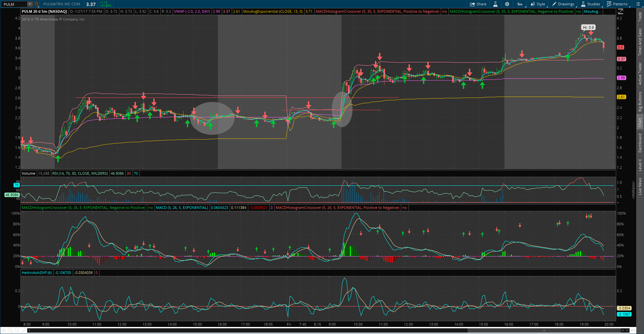Click the -0.0304 HeikinAshiDiff axis tag
The height and width of the screenshot is (334, 644).
coord(624,308)
